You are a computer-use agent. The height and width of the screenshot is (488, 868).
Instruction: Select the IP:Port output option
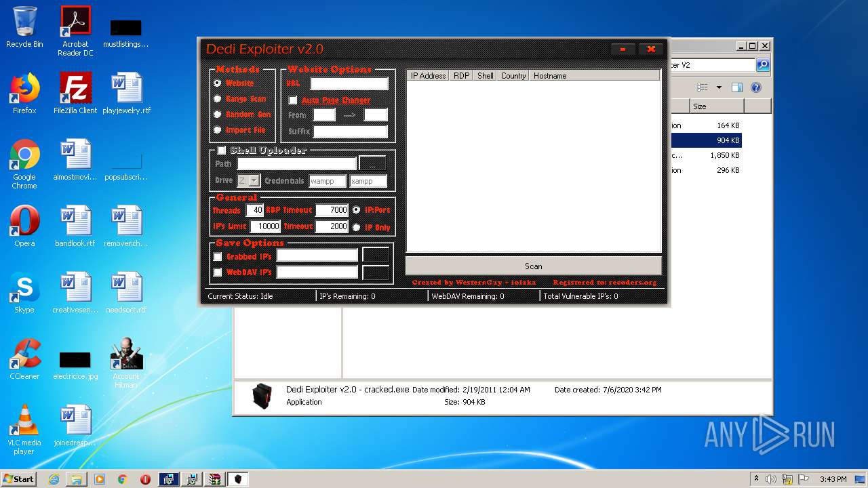click(356, 210)
